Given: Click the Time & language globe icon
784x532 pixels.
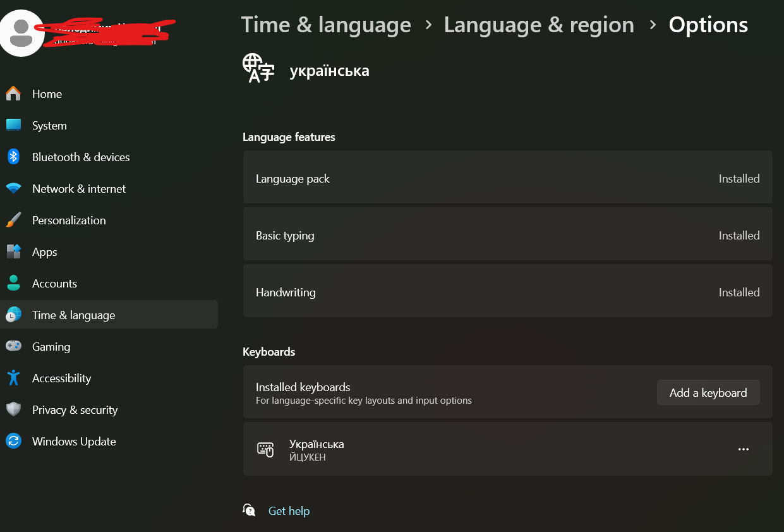Looking at the screenshot, I should tap(13, 315).
